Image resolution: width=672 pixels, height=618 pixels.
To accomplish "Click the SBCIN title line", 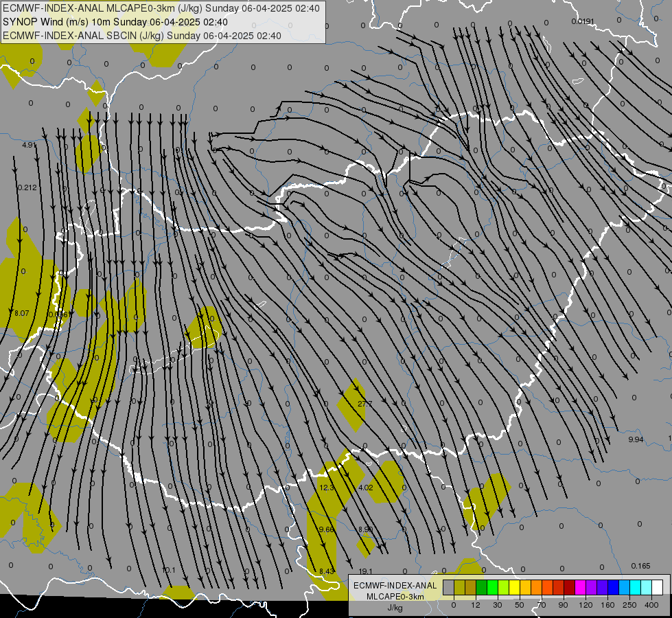I will click(142, 36).
